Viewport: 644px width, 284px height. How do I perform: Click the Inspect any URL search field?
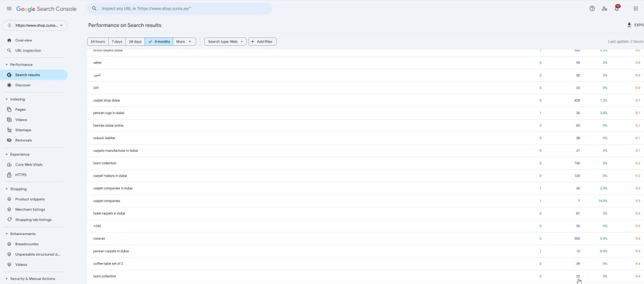(x=180, y=8)
